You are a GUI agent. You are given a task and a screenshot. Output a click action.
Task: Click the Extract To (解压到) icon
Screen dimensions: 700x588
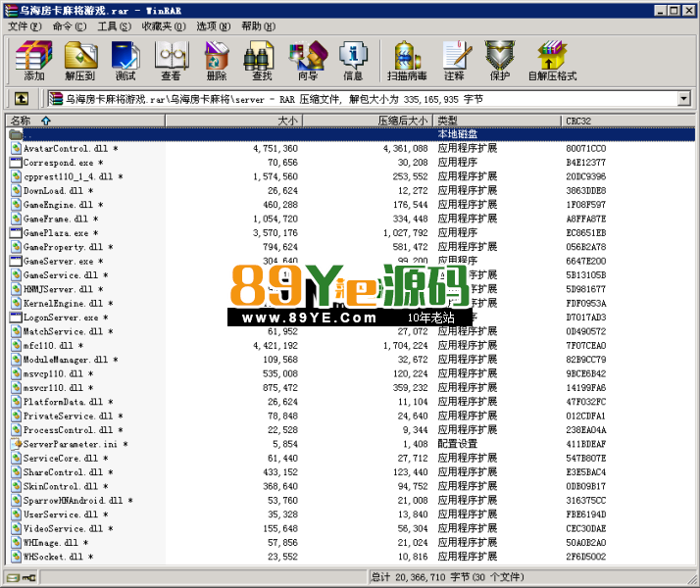(80, 61)
